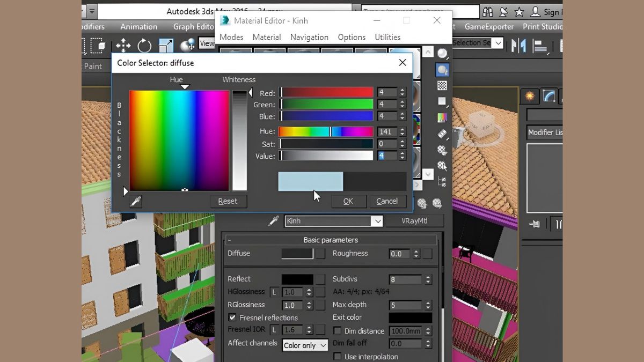
Task: Open the GameExporter menu
Action: coord(489,26)
